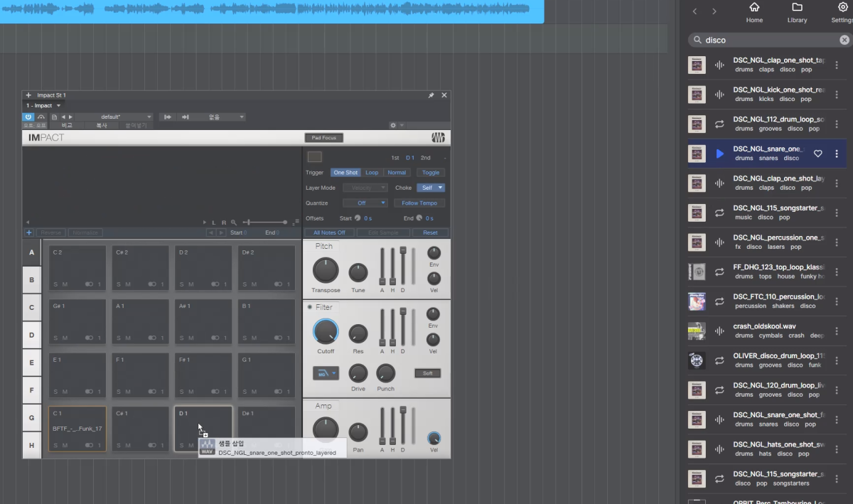Switch to pad bank A
853x504 pixels.
(x=31, y=252)
